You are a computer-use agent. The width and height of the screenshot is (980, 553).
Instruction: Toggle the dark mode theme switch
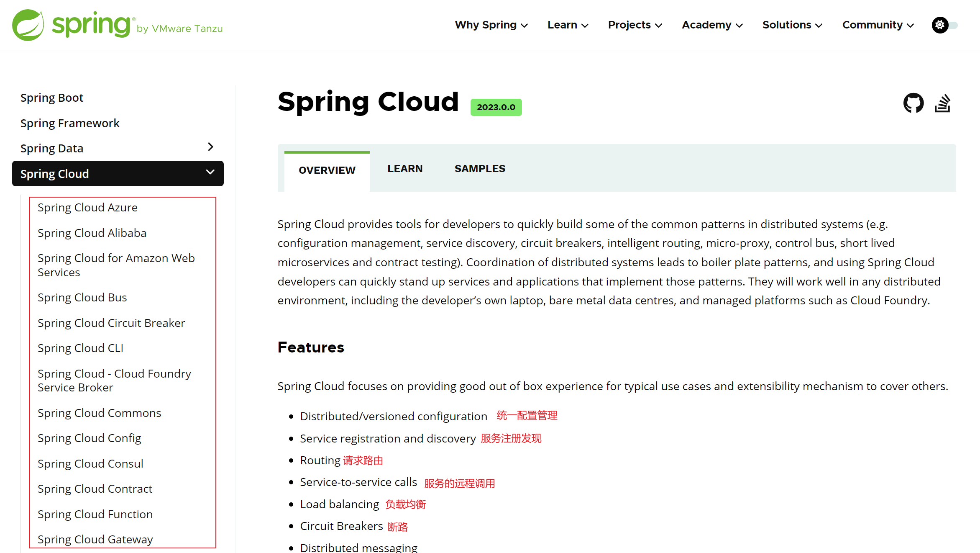(944, 25)
